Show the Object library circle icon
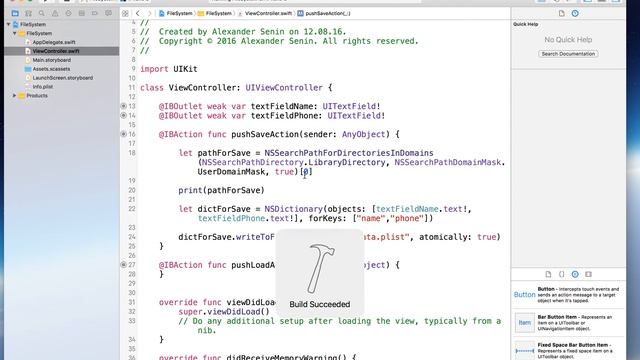 pyautogui.click(x=575, y=274)
